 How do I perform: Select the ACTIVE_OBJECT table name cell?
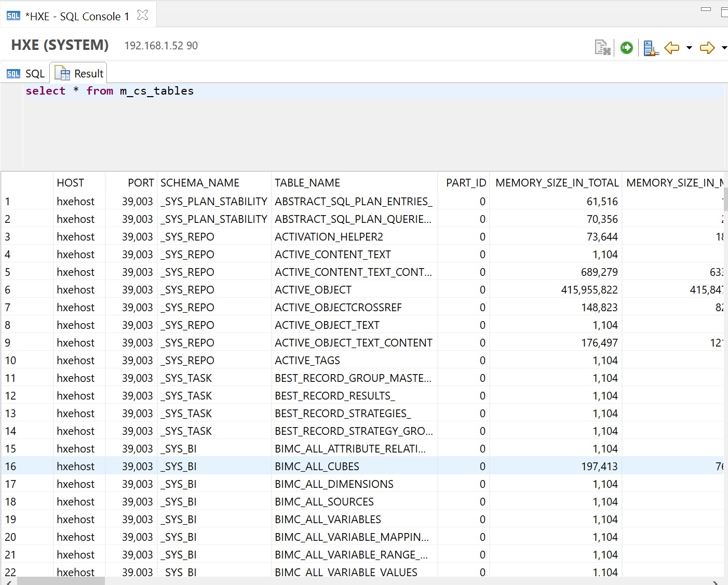coord(313,290)
